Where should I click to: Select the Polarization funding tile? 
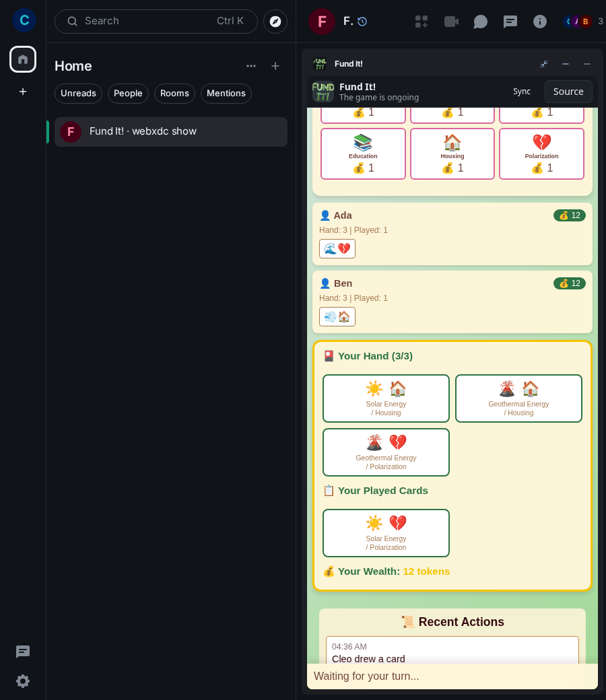click(x=541, y=154)
